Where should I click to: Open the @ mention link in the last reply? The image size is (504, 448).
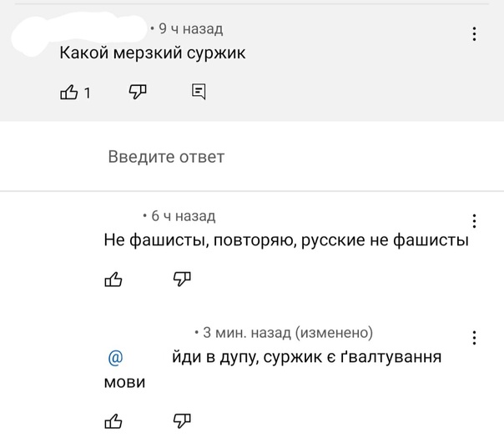pos(115,358)
